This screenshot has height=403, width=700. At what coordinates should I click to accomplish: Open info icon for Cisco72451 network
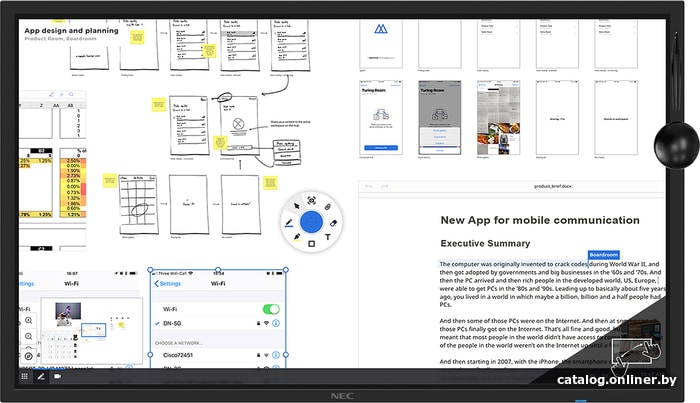pyautogui.click(x=276, y=355)
